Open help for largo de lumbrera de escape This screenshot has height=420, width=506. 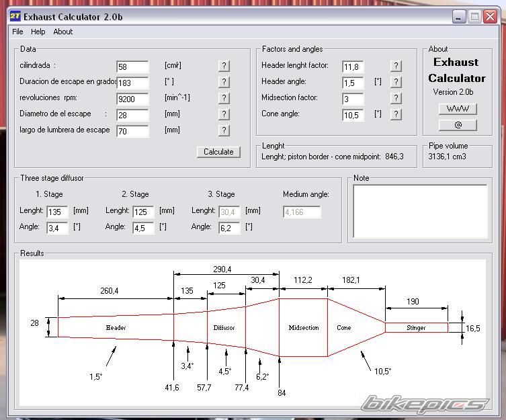point(224,130)
